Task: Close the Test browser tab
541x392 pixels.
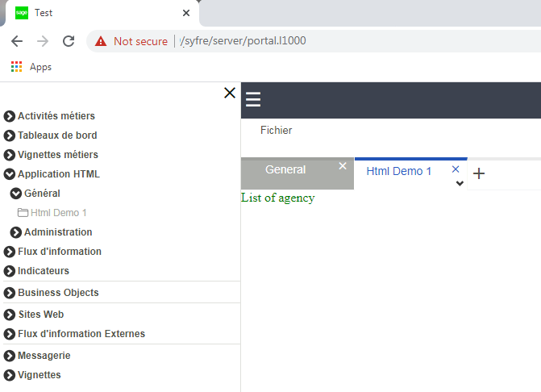Action: pyautogui.click(x=186, y=13)
